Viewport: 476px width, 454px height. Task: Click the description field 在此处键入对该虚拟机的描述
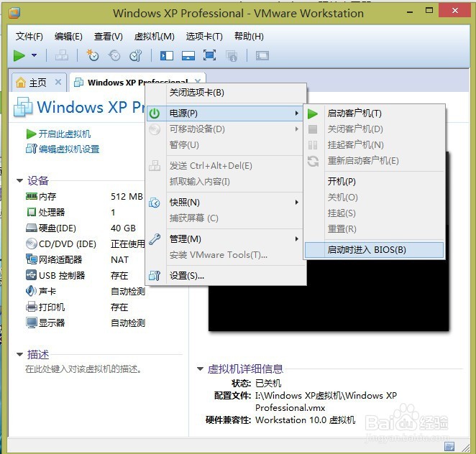click(x=83, y=369)
